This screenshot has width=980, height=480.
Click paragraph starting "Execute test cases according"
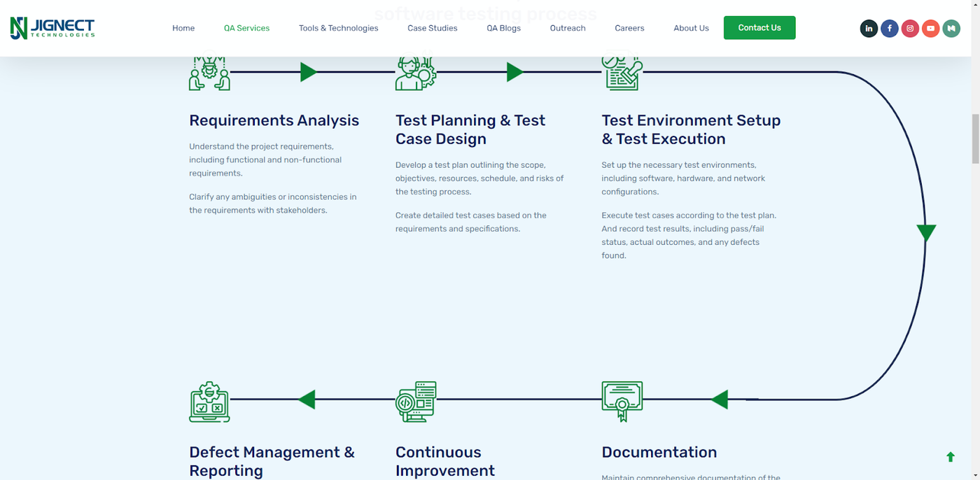coord(689,235)
